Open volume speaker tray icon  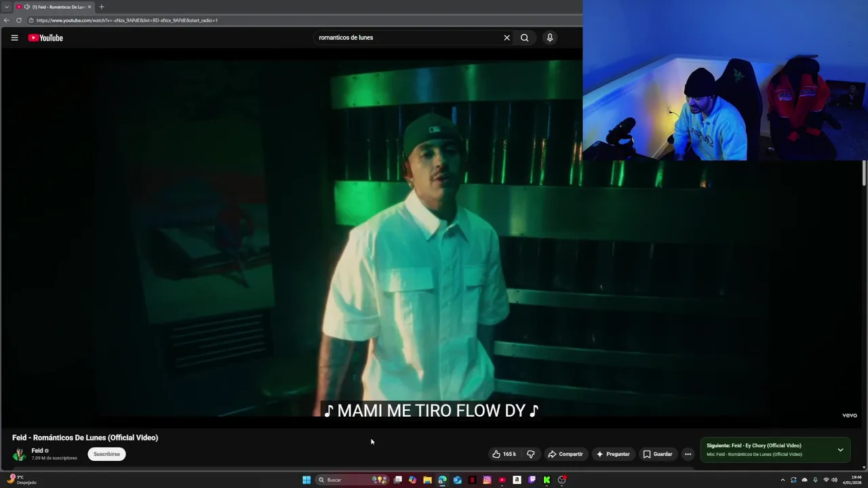point(834,480)
